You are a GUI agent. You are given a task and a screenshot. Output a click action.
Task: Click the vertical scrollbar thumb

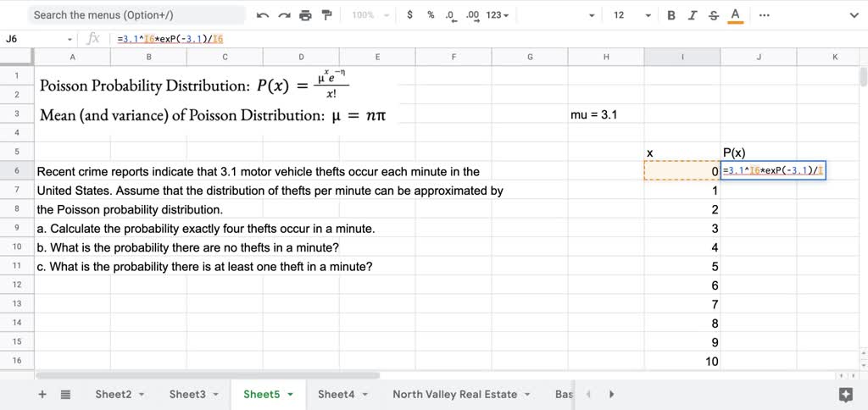point(864,75)
